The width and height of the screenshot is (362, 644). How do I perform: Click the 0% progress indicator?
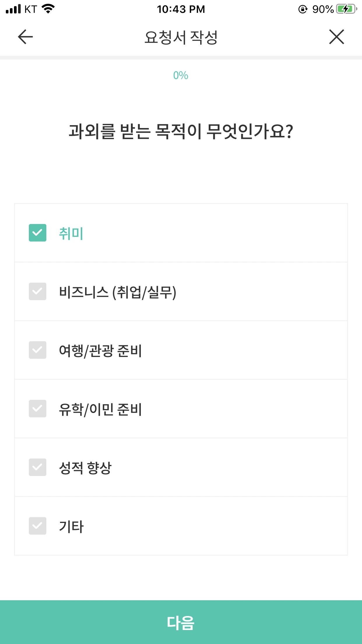[x=181, y=76]
